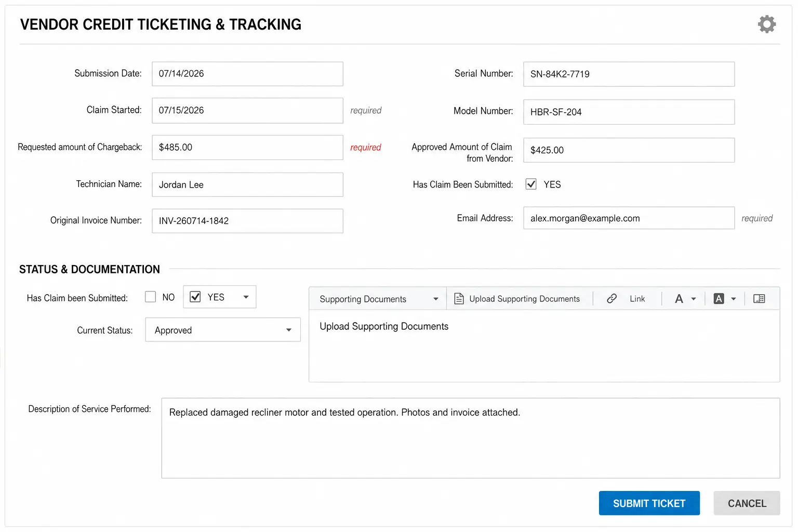Click the supporting documents editor text area
The width and height of the screenshot is (798, 532).
pyautogui.click(x=544, y=346)
